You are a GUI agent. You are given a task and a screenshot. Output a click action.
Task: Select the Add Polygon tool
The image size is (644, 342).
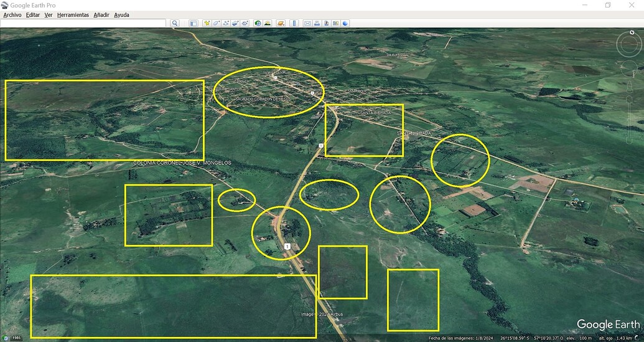[x=217, y=23]
